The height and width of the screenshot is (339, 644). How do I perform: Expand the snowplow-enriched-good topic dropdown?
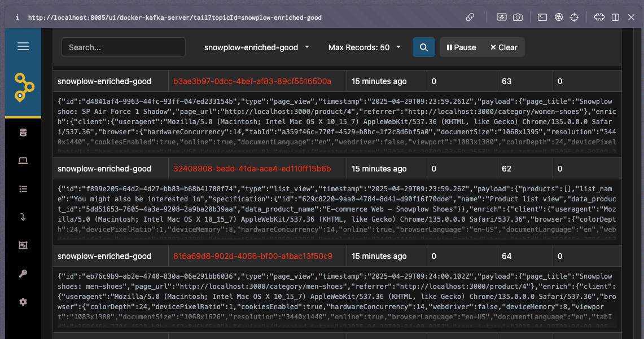tap(257, 47)
